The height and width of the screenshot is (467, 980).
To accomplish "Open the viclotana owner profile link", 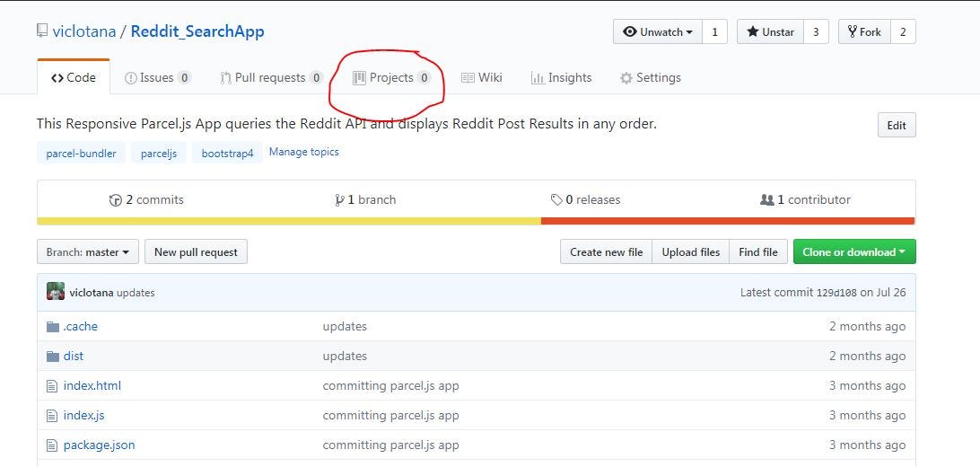I will click(84, 31).
